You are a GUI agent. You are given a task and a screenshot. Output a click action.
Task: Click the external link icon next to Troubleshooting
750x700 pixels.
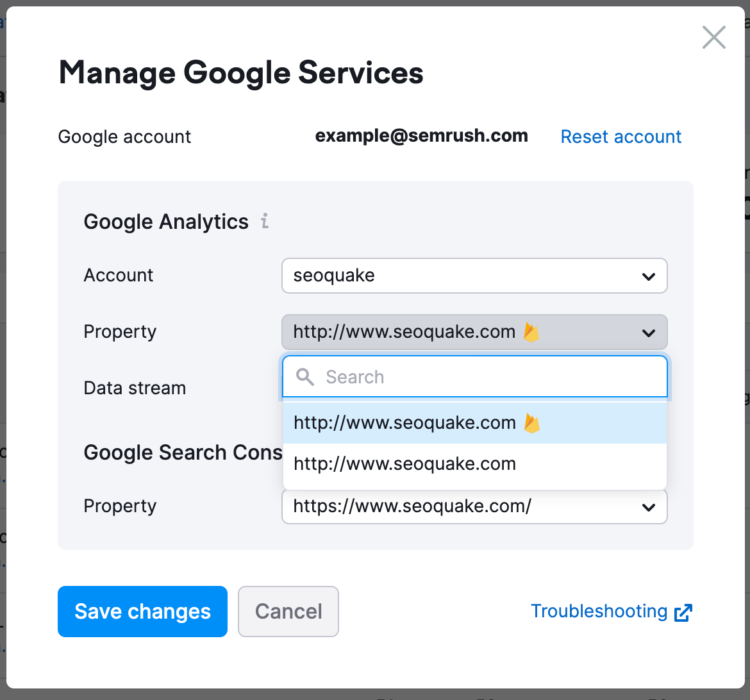pos(685,612)
